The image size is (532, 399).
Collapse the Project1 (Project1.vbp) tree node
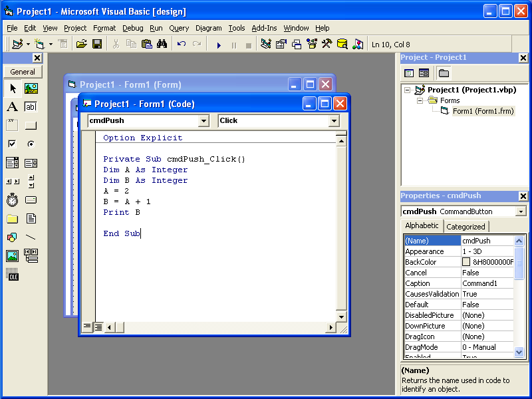[x=407, y=90]
